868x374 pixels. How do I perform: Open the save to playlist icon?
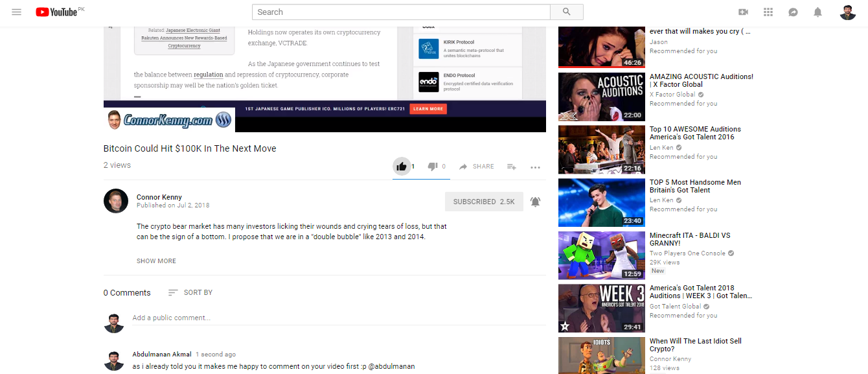click(x=511, y=167)
